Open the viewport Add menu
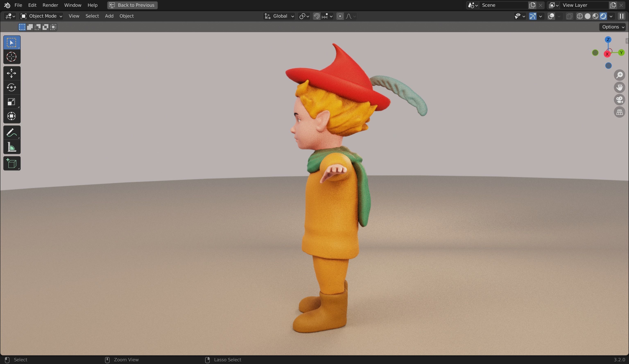This screenshot has width=629, height=364. tap(109, 16)
